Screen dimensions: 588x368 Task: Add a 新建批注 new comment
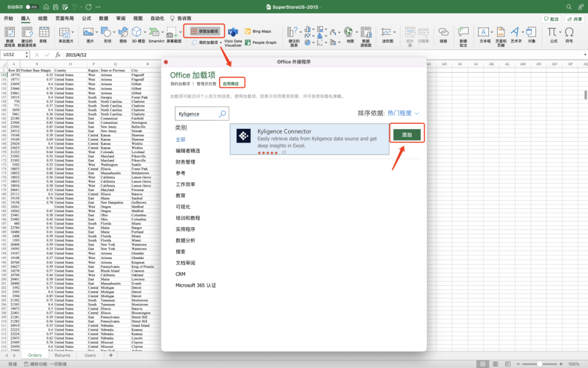(463, 37)
